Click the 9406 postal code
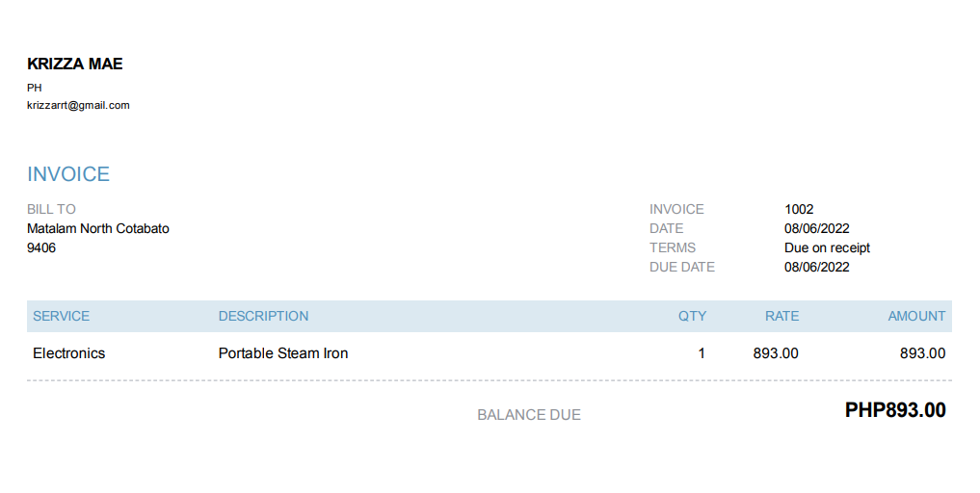The height and width of the screenshot is (493, 980). coord(41,247)
